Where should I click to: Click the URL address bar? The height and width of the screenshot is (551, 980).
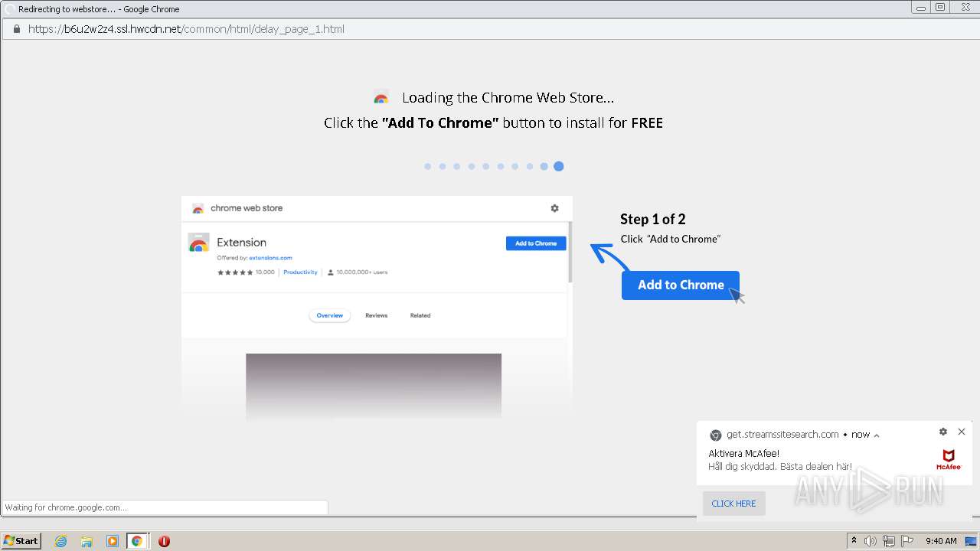pos(490,29)
